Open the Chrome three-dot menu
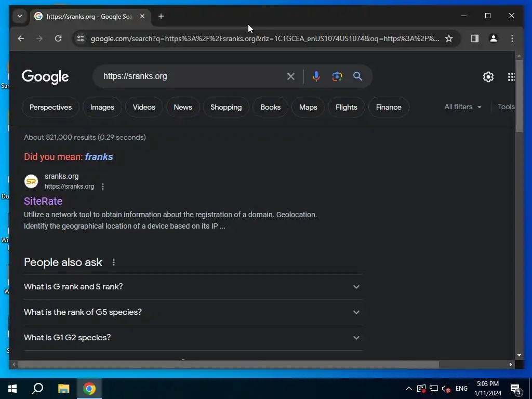This screenshot has width=532, height=399. pyautogui.click(x=512, y=38)
